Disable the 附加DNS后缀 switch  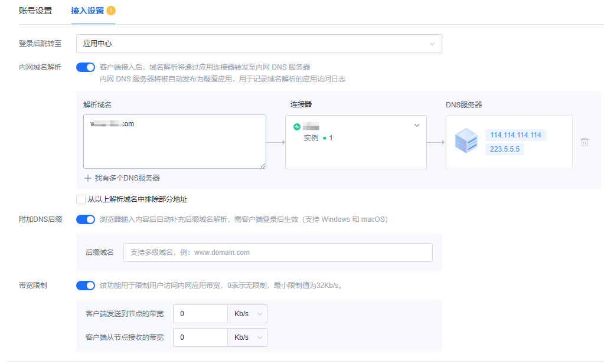(x=86, y=219)
